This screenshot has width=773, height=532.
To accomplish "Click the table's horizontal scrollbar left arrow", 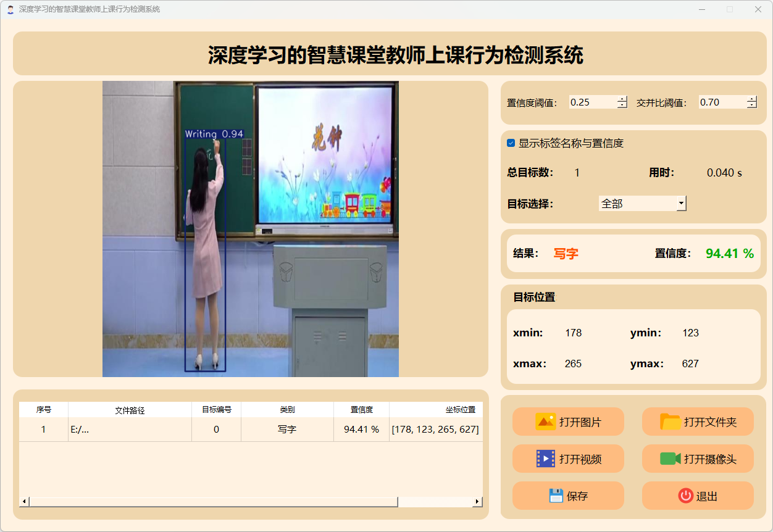I will [x=24, y=502].
